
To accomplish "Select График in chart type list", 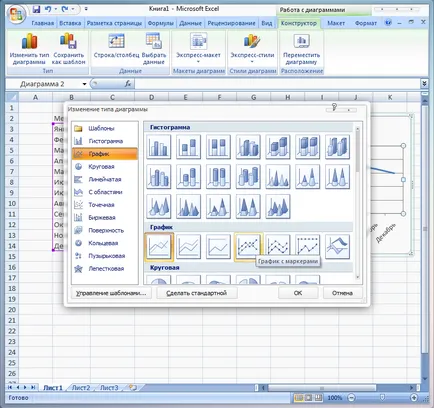I will coord(105,154).
